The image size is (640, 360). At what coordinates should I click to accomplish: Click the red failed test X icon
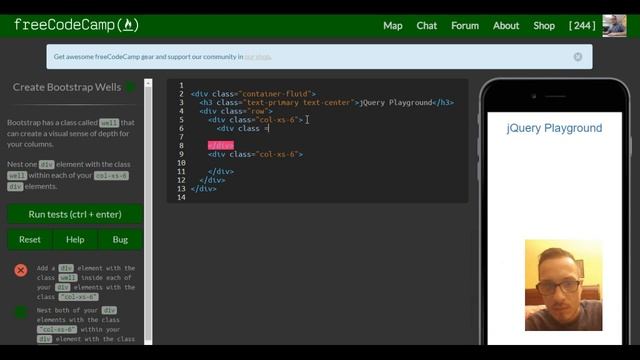(x=21, y=270)
